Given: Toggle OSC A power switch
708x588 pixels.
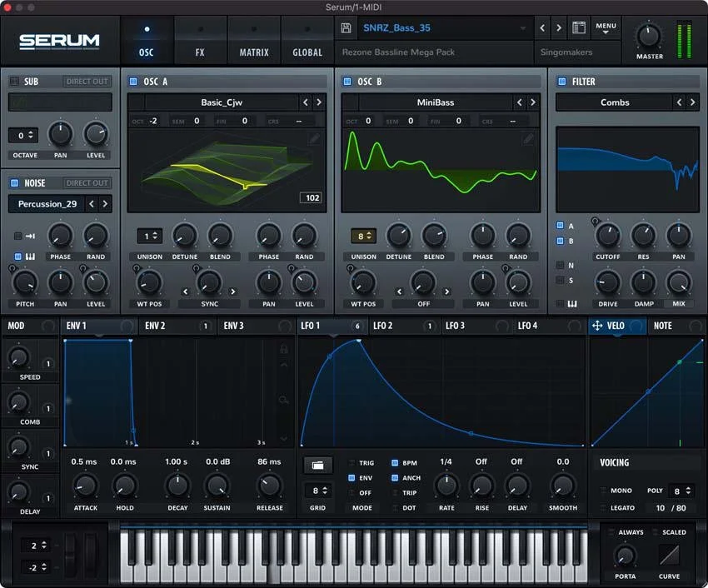Looking at the screenshot, I should pyautogui.click(x=133, y=82).
